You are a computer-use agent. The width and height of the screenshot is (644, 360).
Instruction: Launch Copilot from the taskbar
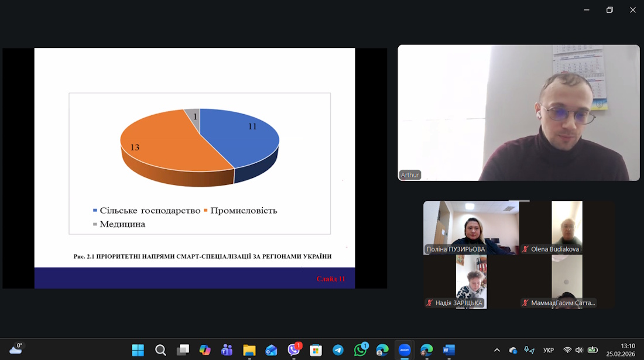[204, 350]
